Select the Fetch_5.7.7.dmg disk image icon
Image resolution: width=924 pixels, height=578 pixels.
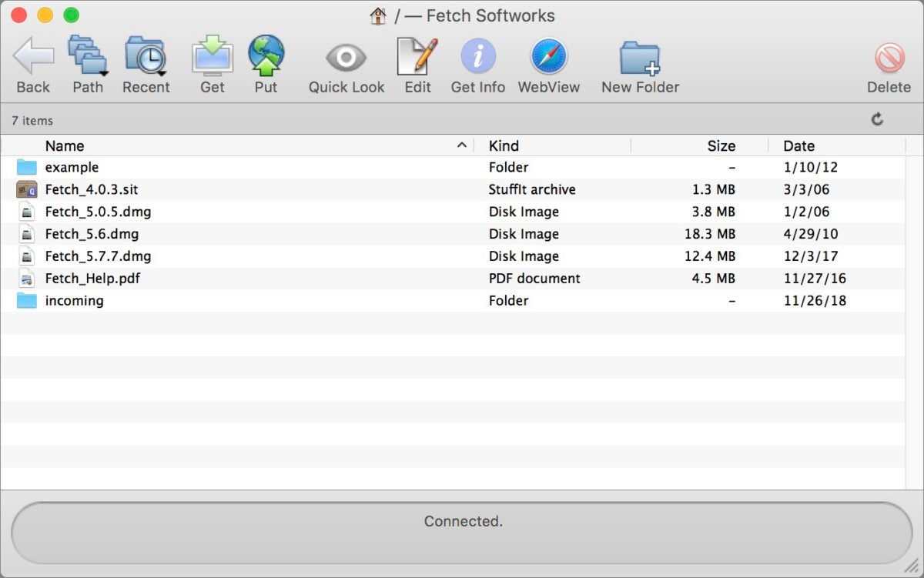[27, 256]
